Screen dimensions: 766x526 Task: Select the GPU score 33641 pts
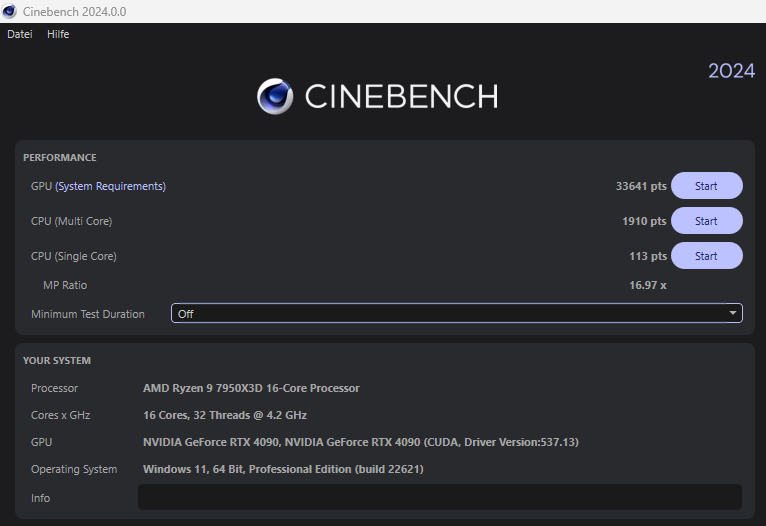pyautogui.click(x=641, y=186)
